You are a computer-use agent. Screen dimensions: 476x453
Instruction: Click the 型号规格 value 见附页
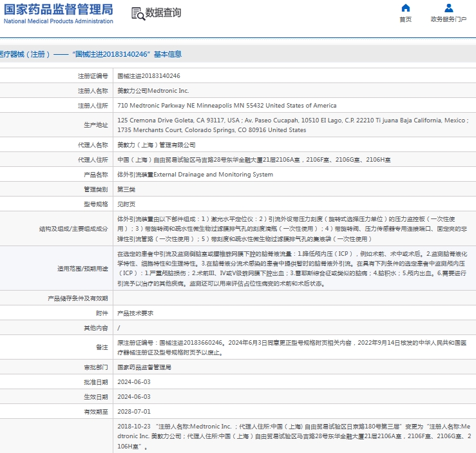point(126,204)
